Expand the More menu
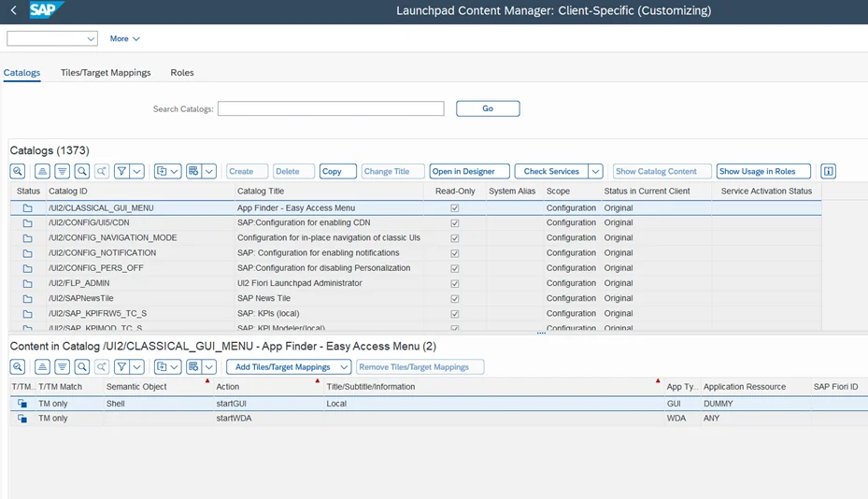The image size is (868, 499). pyautogui.click(x=124, y=38)
